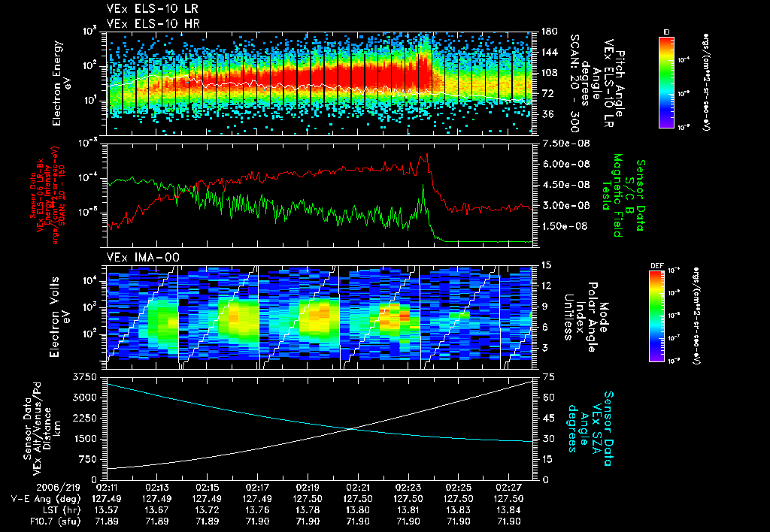
Task: Click the 60 degree SZA tick
Action: 548,397
